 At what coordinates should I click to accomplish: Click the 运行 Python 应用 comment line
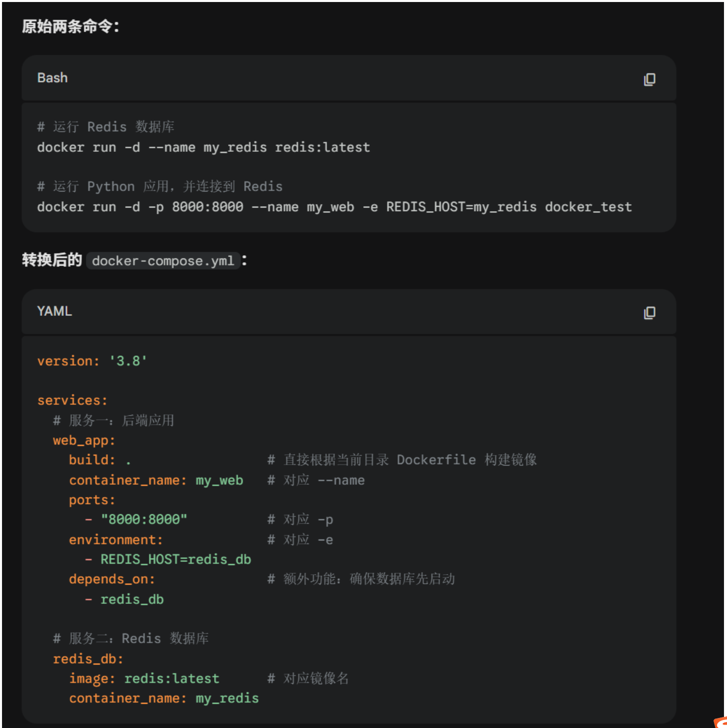pyautogui.click(x=160, y=187)
